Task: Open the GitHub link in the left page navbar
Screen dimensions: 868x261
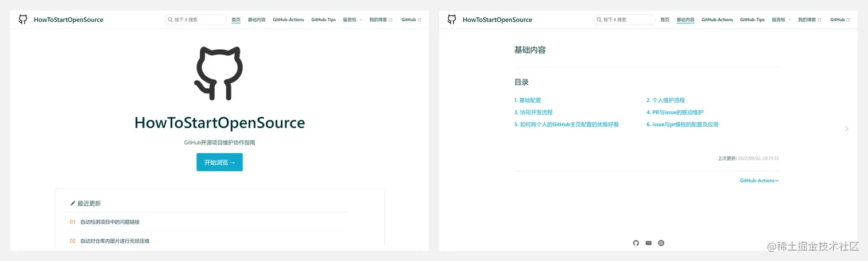Action: 409,20
